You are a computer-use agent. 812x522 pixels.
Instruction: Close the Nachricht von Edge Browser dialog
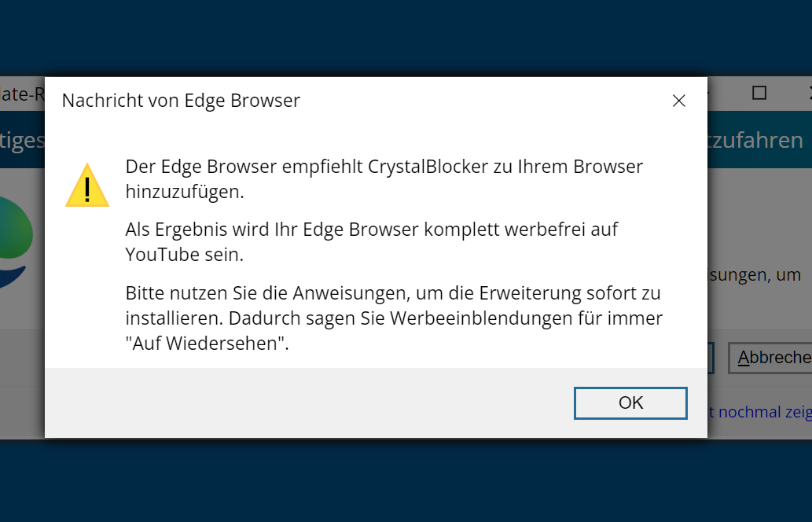pyautogui.click(x=679, y=101)
